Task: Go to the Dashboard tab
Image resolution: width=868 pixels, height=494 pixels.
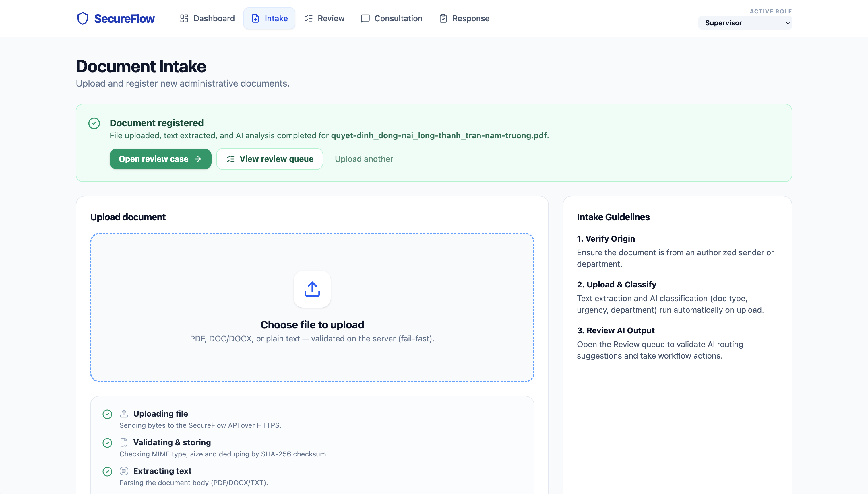Action: pyautogui.click(x=207, y=18)
